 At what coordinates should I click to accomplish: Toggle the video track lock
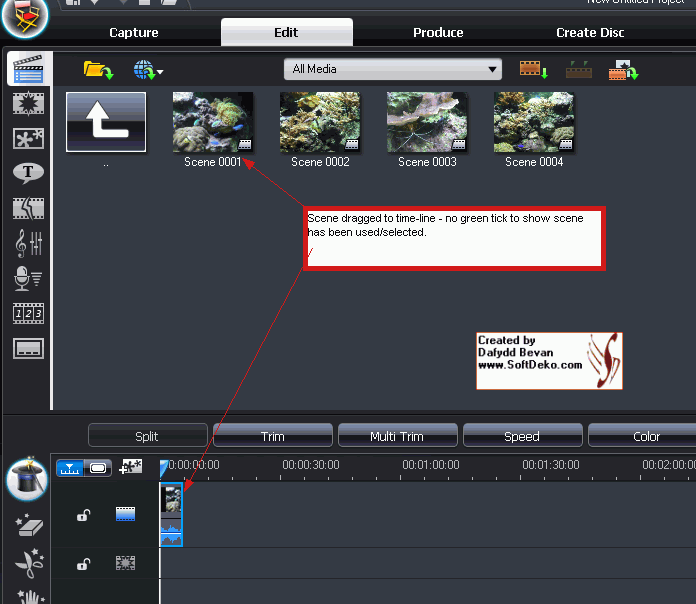(x=83, y=515)
